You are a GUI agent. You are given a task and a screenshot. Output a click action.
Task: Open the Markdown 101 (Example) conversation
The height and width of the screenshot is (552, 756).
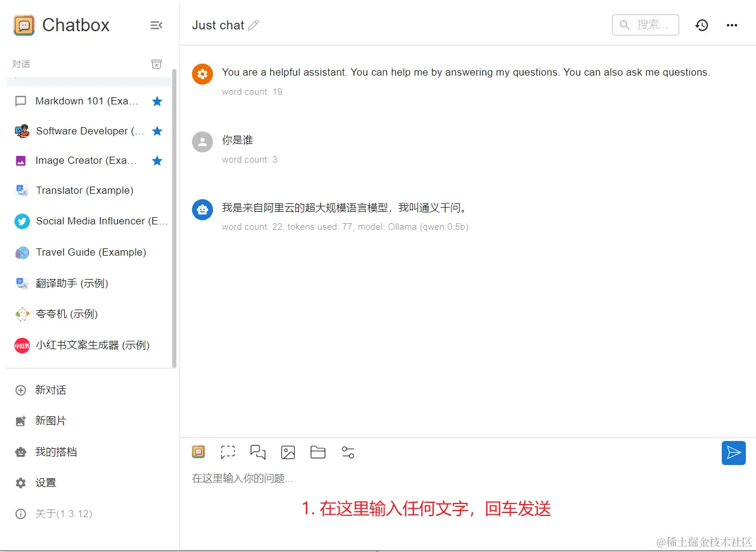coord(89,101)
